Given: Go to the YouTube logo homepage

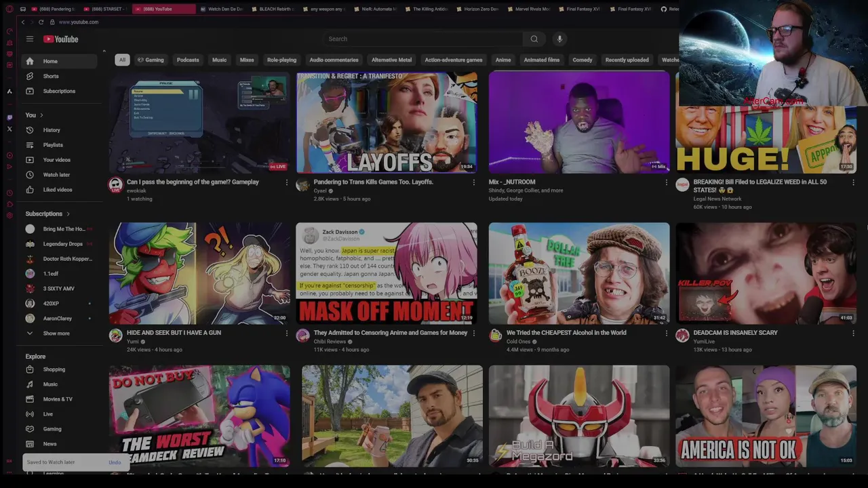Looking at the screenshot, I should tap(61, 39).
